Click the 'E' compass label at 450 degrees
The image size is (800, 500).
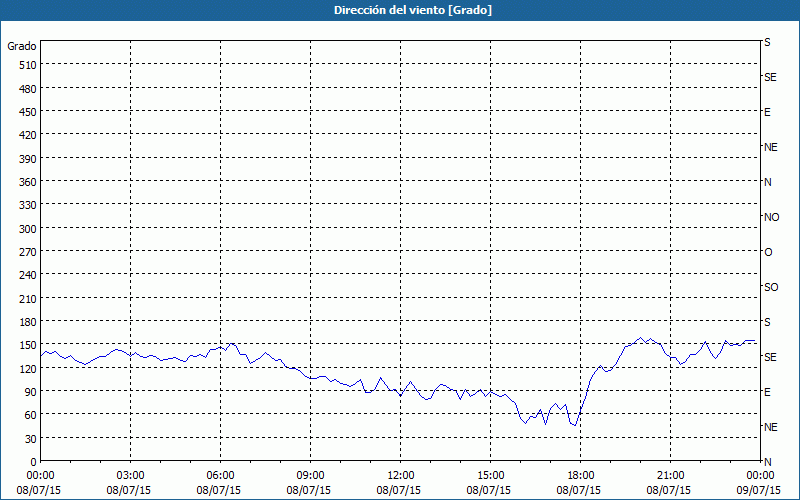pyautogui.click(x=767, y=112)
